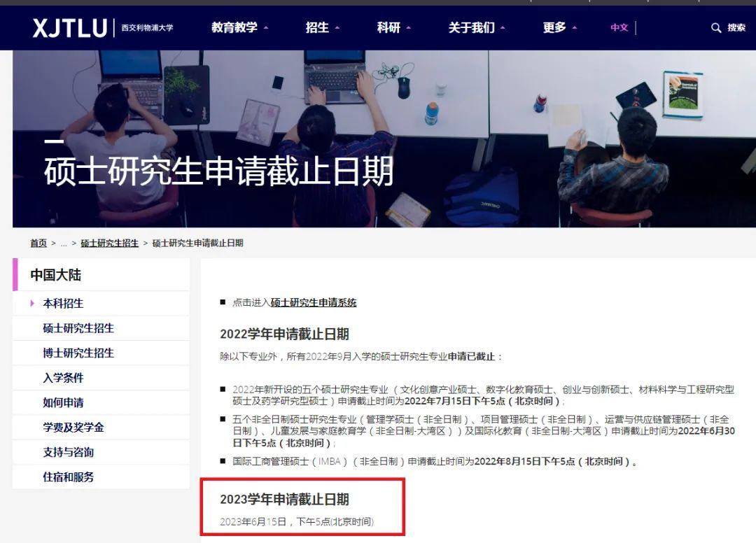Screen dimensions: 756x543
Task: Open 如何申请 sidebar item
Action: [x=63, y=403]
